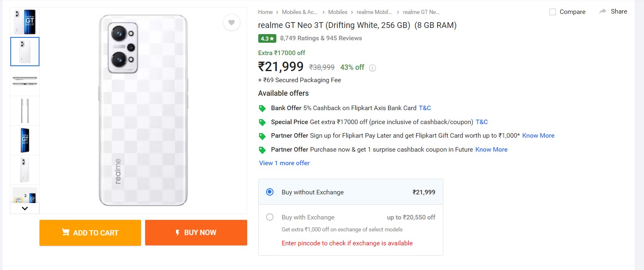Click the green 4.3 star rating badge
Image resolution: width=644 pixels, height=270 pixels.
click(x=267, y=39)
